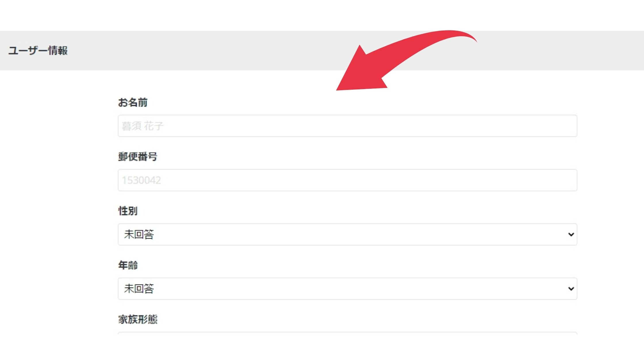Open the 年齢 age dropdown
The height and width of the screenshot is (362, 644).
pyautogui.click(x=347, y=289)
